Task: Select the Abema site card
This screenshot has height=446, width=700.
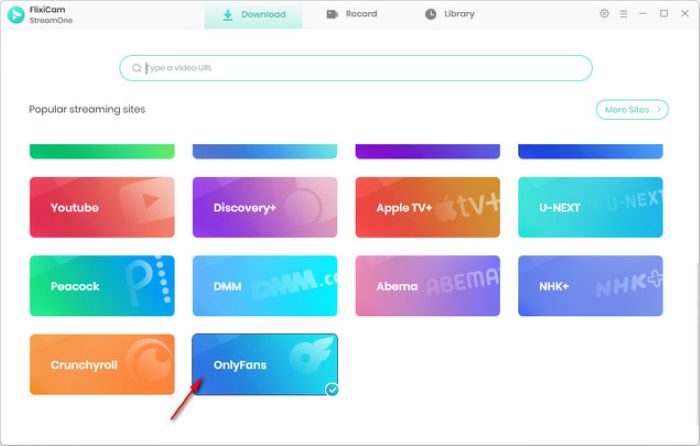Action: click(428, 286)
